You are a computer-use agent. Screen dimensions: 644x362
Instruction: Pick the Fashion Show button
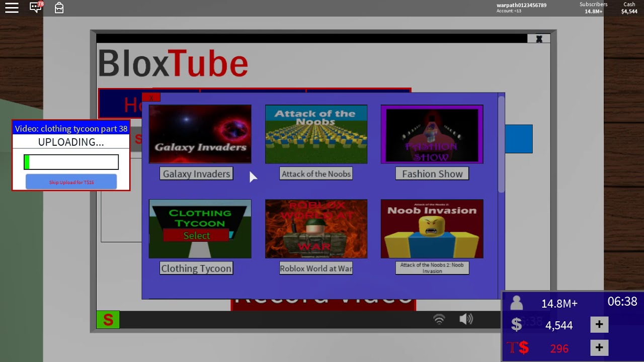pyautogui.click(x=432, y=174)
